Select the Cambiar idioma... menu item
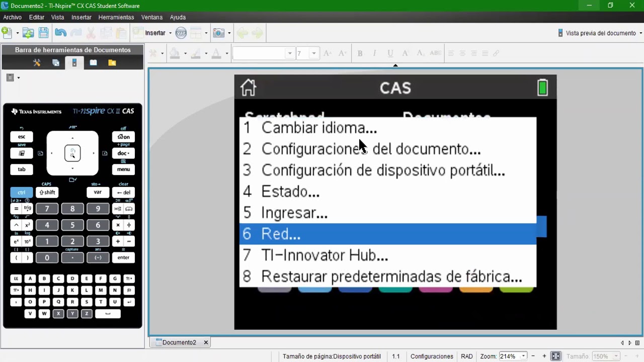644x362 pixels. 388,128
